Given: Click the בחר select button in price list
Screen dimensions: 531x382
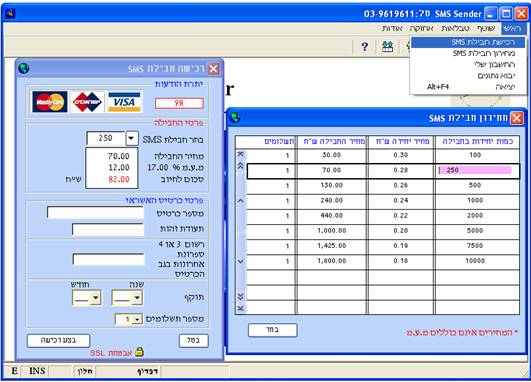Looking at the screenshot, I should click(x=273, y=330).
